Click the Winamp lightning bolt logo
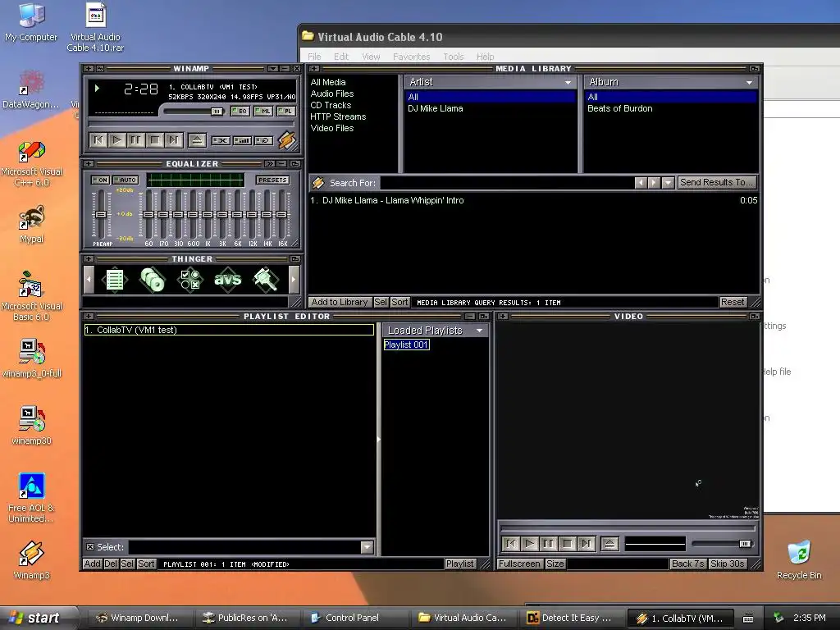The image size is (840, 630). (286, 140)
